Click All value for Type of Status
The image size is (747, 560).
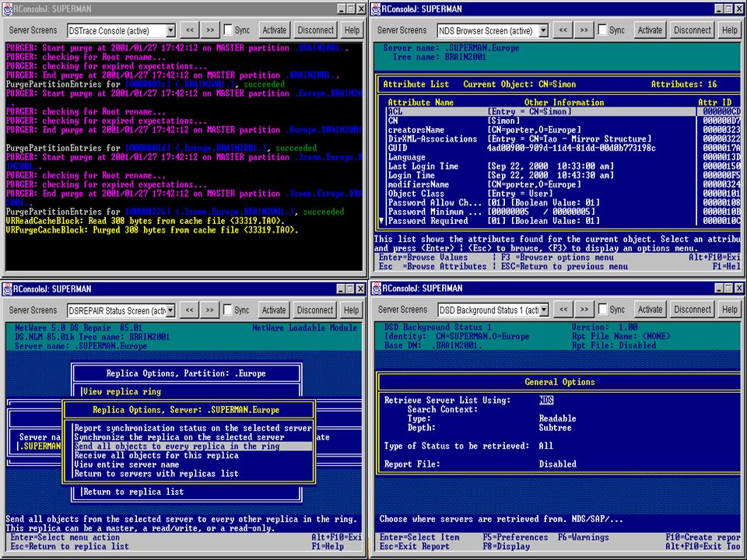(x=546, y=446)
